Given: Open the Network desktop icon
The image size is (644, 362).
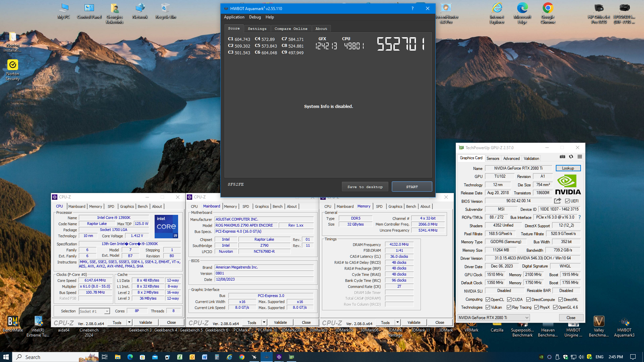Looking at the screenshot, I should [140, 11].
